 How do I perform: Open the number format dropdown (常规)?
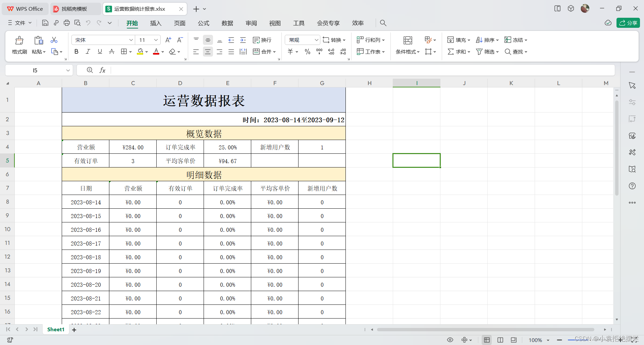point(316,40)
